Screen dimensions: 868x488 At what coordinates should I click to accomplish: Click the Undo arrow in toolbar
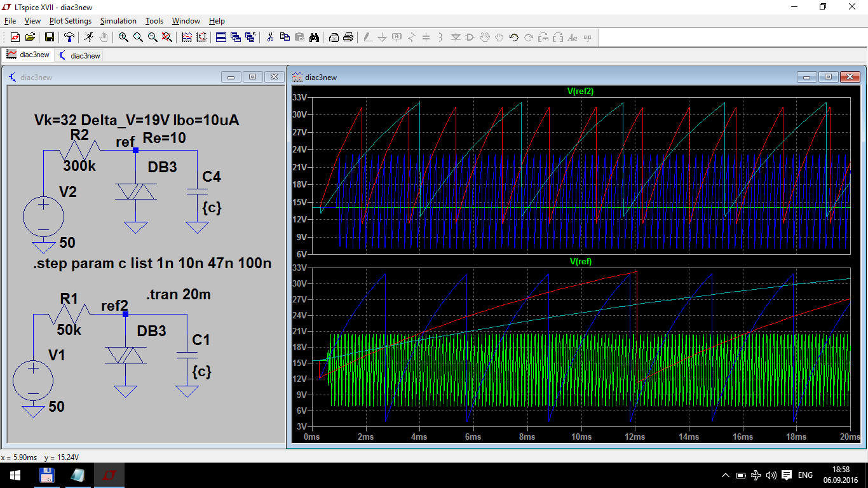pos(514,37)
